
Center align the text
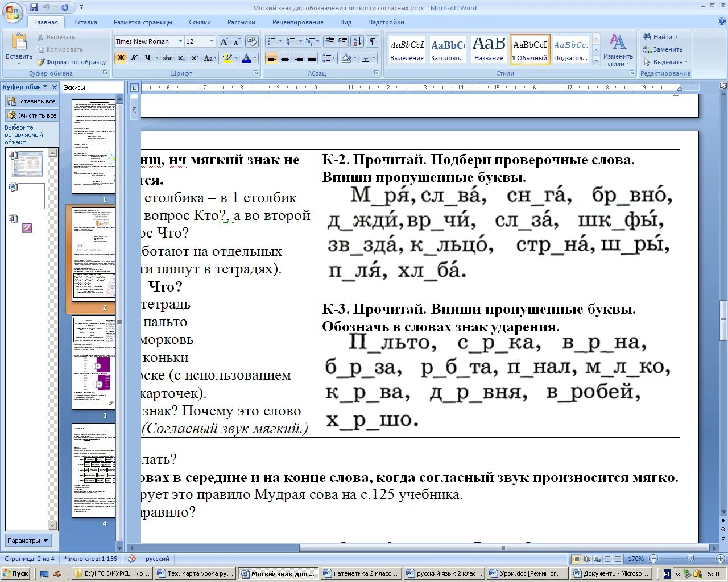[285, 58]
